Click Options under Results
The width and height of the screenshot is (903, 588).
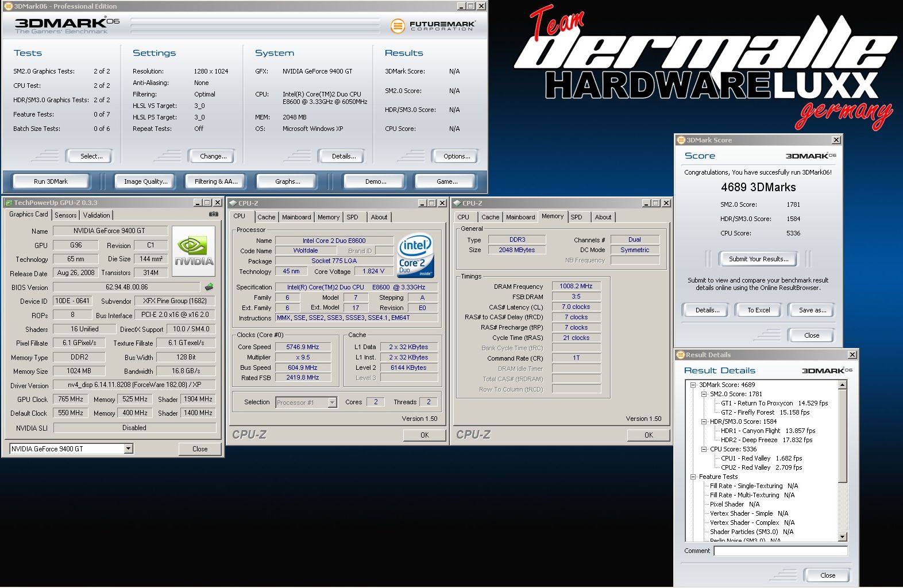(457, 156)
